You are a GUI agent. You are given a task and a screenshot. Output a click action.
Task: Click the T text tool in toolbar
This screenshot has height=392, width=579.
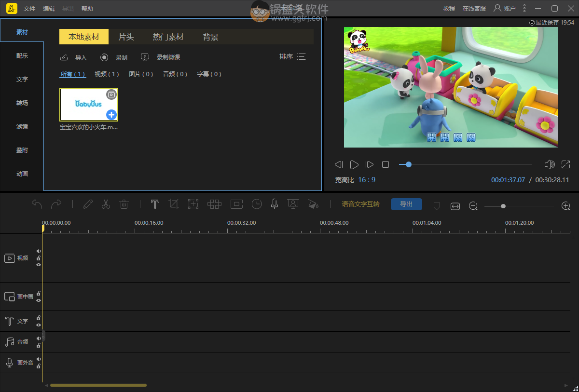155,204
